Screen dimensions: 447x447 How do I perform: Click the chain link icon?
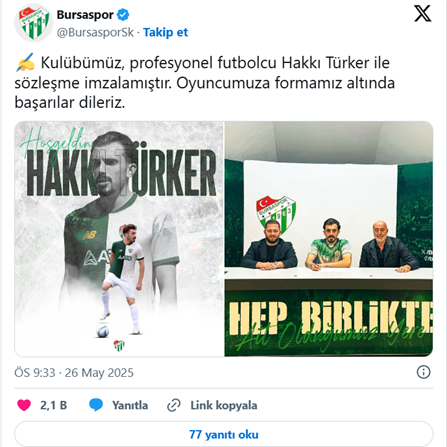point(174,405)
